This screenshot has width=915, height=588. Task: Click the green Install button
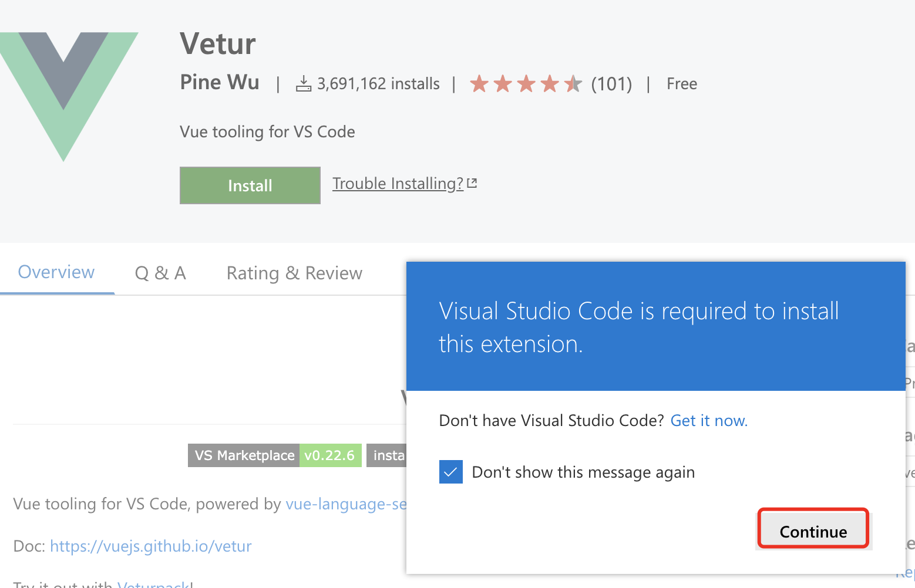[x=250, y=185]
